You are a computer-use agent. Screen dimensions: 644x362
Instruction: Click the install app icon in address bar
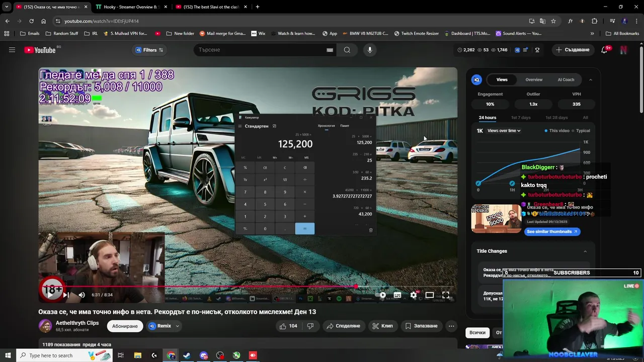(x=532, y=21)
